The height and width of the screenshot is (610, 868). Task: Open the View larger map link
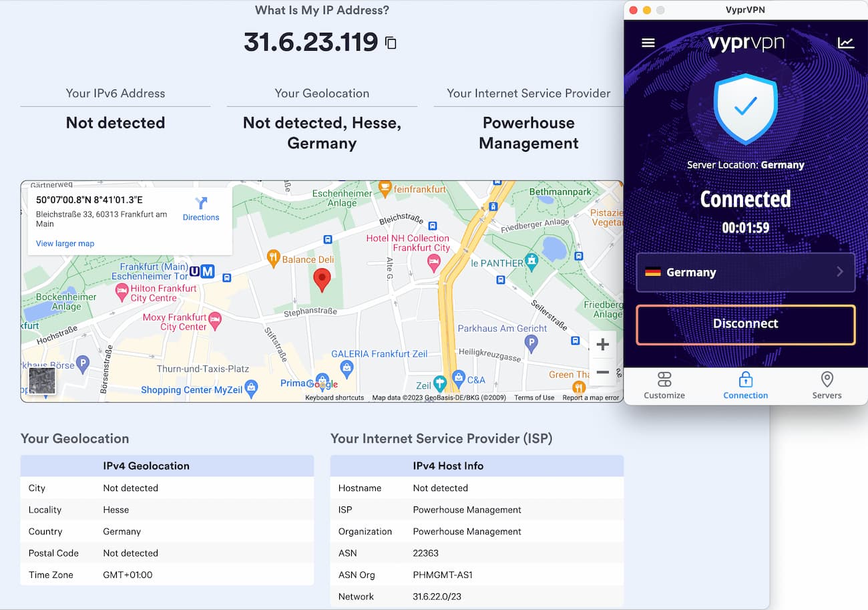pyautogui.click(x=65, y=243)
